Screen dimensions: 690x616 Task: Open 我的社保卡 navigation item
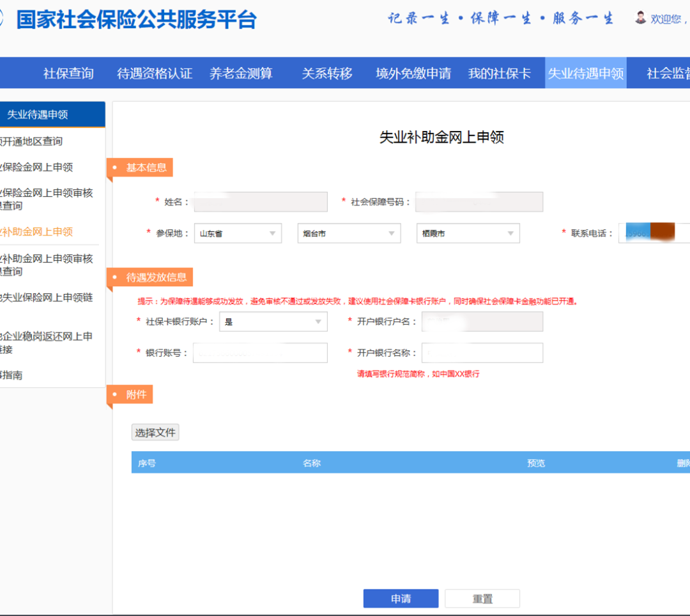pos(500,73)
